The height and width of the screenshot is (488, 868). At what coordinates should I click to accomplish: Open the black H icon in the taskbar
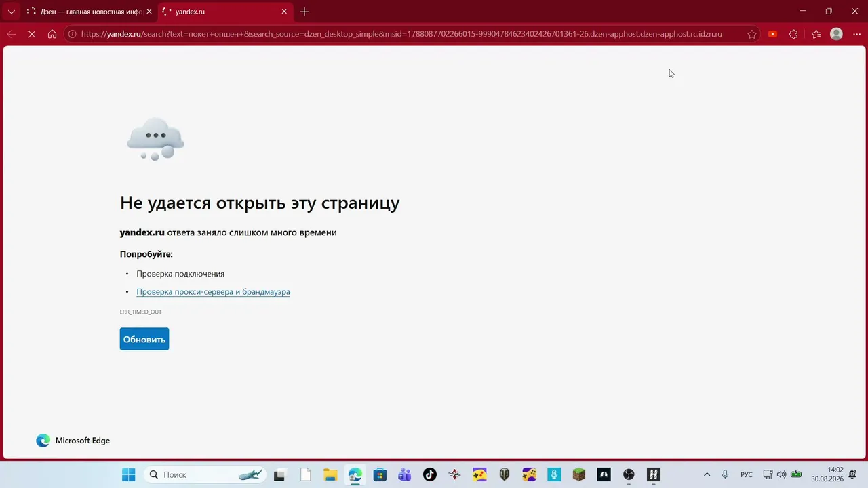(x=654, y=474)
